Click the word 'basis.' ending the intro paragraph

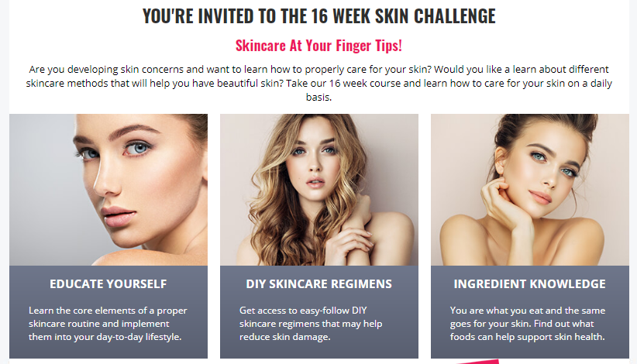(319, 98)
